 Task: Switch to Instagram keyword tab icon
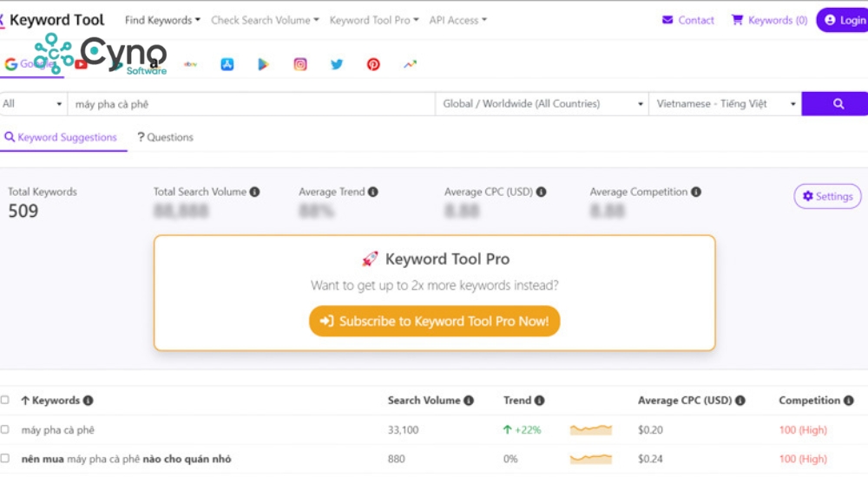tap(300, 64)
